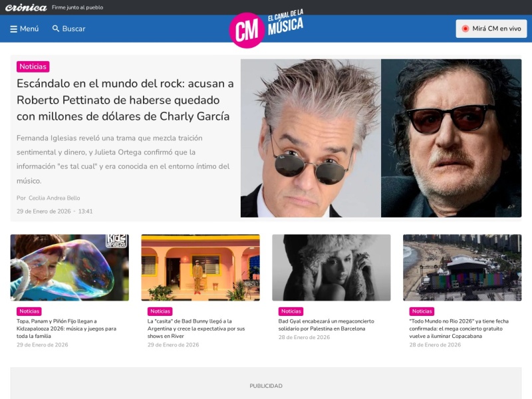Open the Pettinato and Charly García headline
Viewport: 532px width, 399px height.
click(125, 100)
